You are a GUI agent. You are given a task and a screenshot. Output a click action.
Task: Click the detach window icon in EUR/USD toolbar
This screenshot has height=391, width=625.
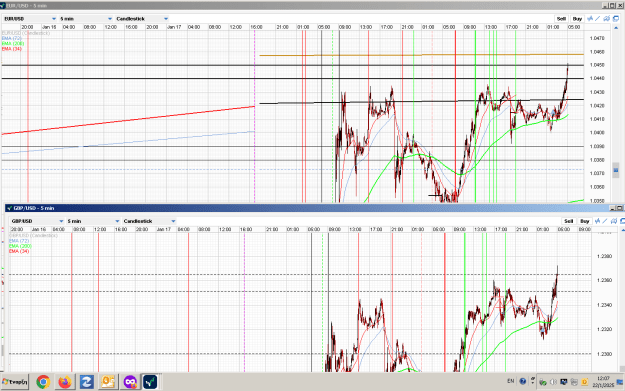tap(616, 19)
